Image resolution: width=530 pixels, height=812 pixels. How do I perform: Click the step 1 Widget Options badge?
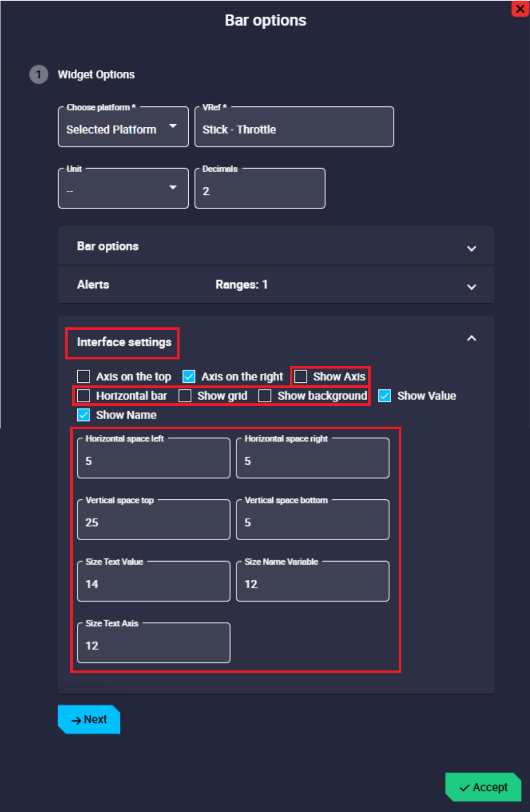39,74
